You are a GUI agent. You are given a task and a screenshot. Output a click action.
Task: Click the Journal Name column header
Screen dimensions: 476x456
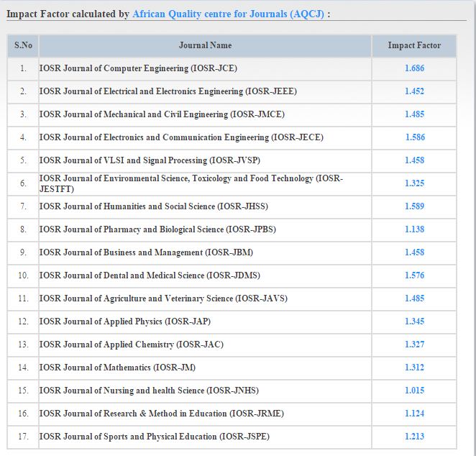tap(205, 45)
